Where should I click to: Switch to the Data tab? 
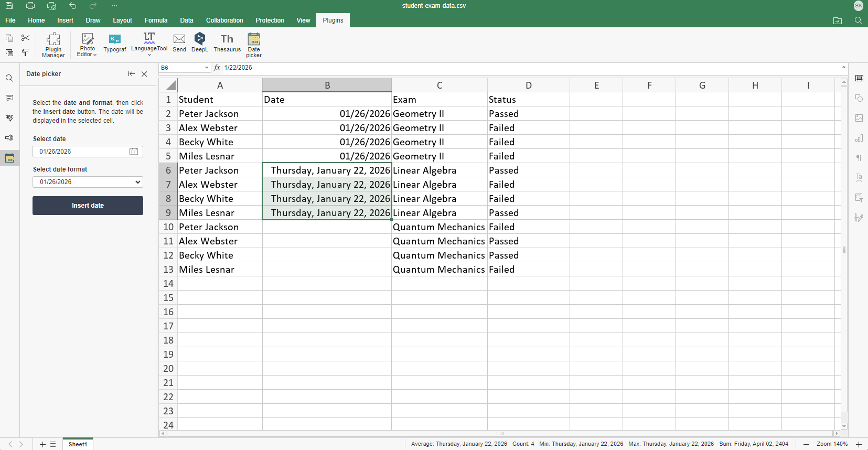tap(187, 20)
